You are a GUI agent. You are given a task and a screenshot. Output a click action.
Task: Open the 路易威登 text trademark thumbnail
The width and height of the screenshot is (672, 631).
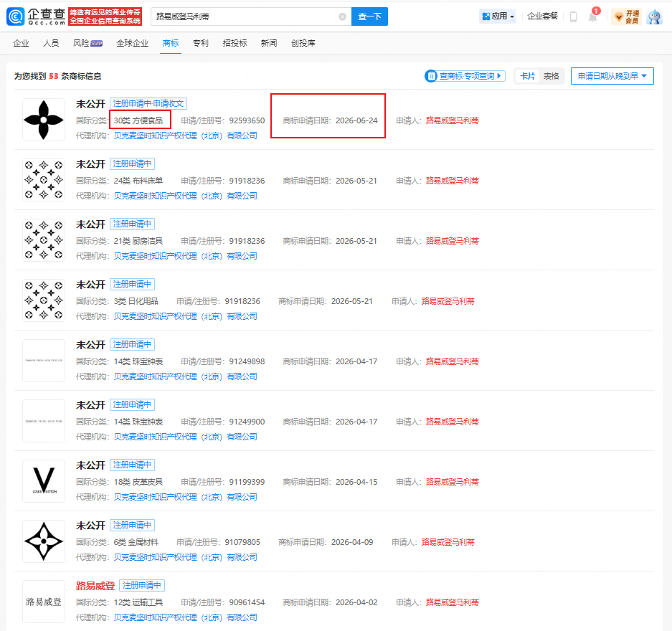pos(44,602)
